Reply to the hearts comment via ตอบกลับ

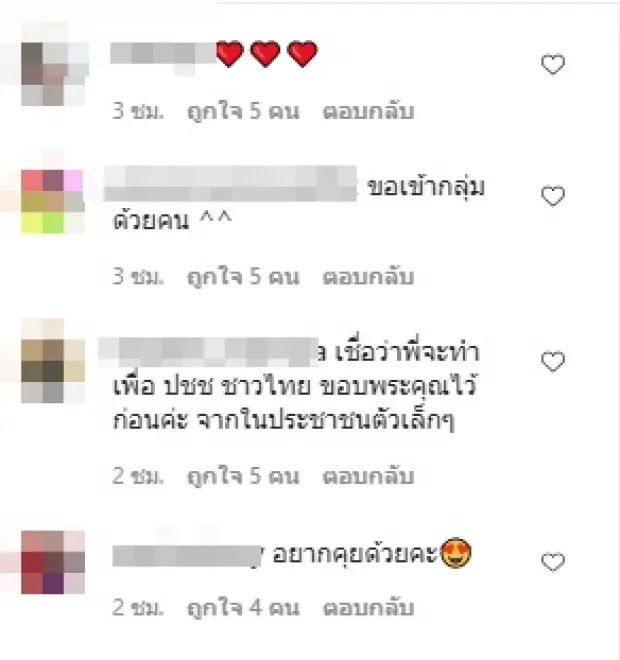368,112
